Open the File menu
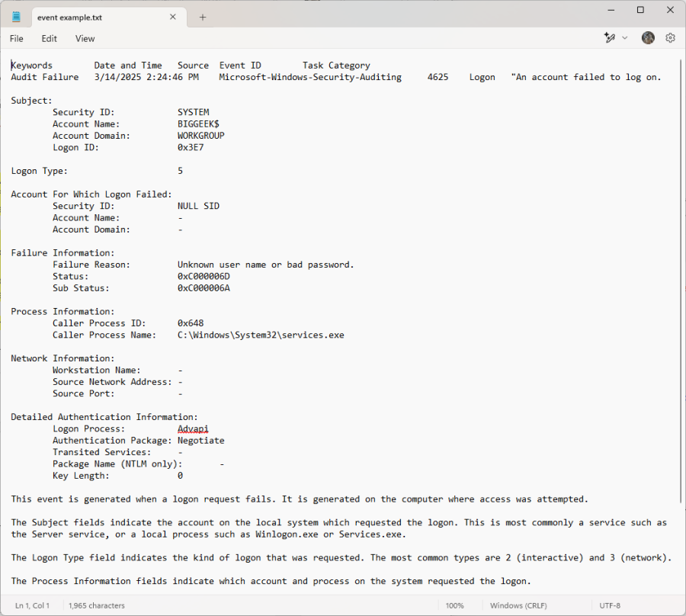This screenshot has width=686, height=616. [x=15, y=38]
